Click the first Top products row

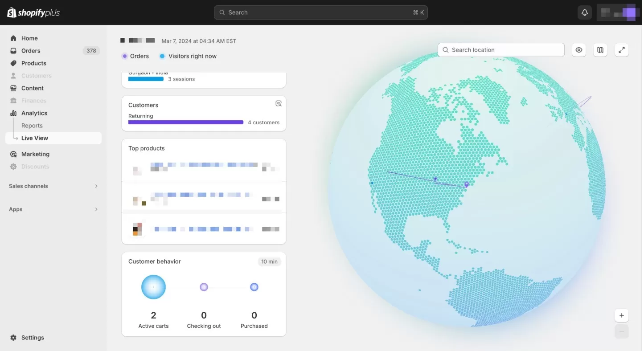204,168
